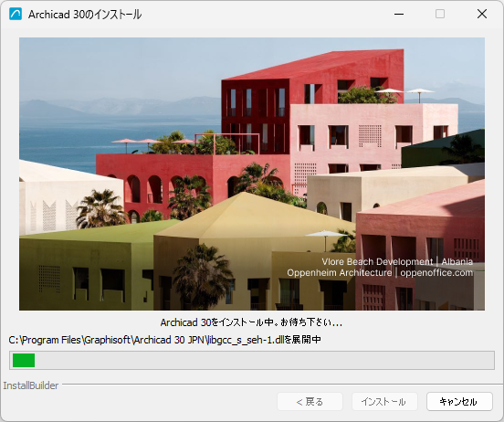Click the Vlore Beach Development splash image
The height and width of the screenshot is (422, 504).
252,174
